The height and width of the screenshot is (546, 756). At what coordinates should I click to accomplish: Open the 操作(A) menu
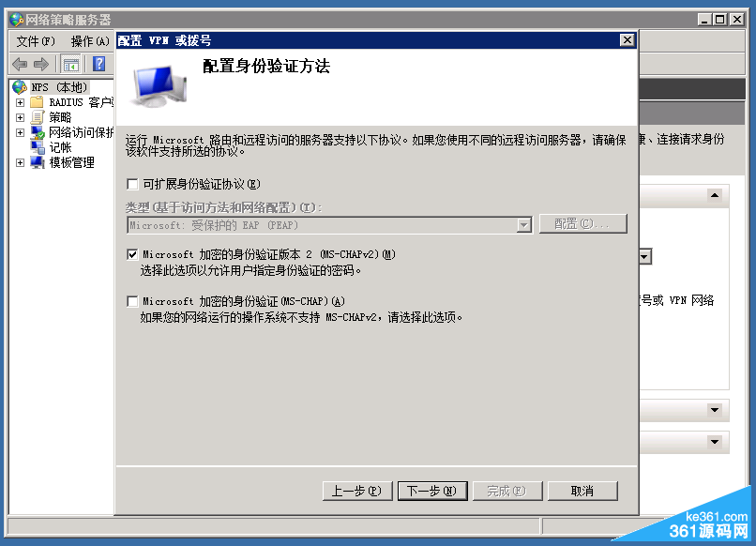tap(90, 41)
